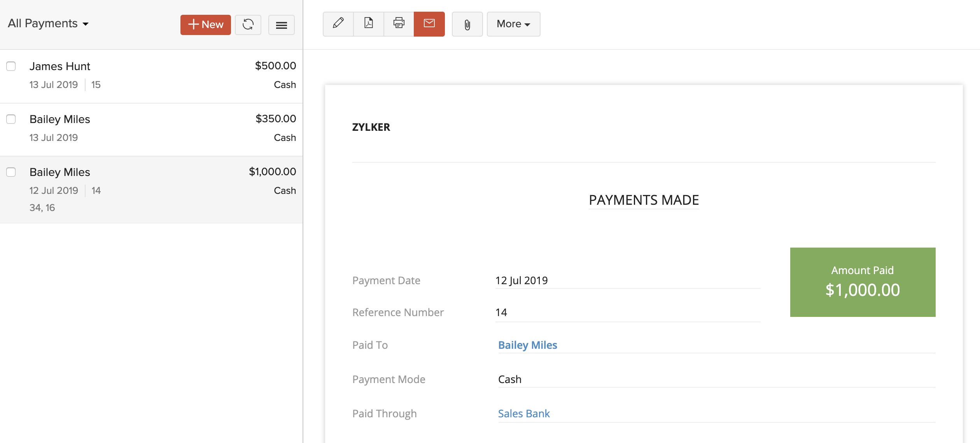980x443 pixels.
Task: Follow the Sales Bank account link
Action: click(x=523, y=413)
